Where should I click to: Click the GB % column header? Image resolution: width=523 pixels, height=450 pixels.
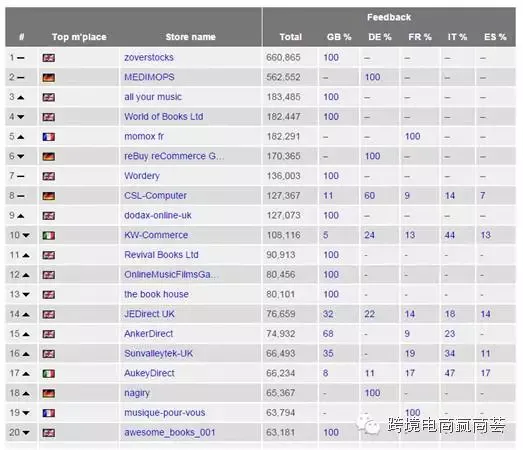(339, 37)
